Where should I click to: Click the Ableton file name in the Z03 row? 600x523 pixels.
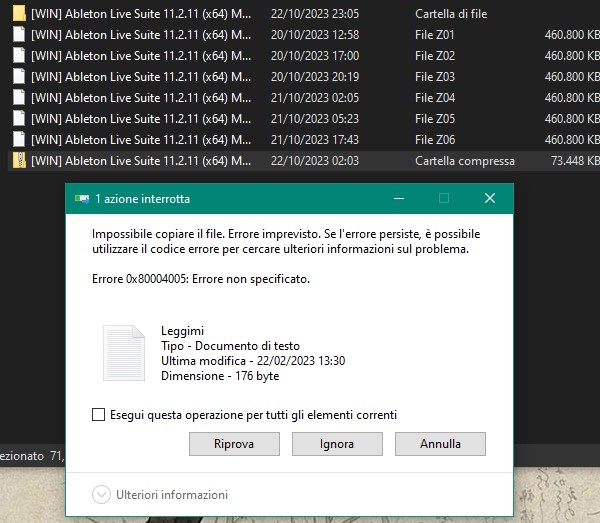click(141, 77)
